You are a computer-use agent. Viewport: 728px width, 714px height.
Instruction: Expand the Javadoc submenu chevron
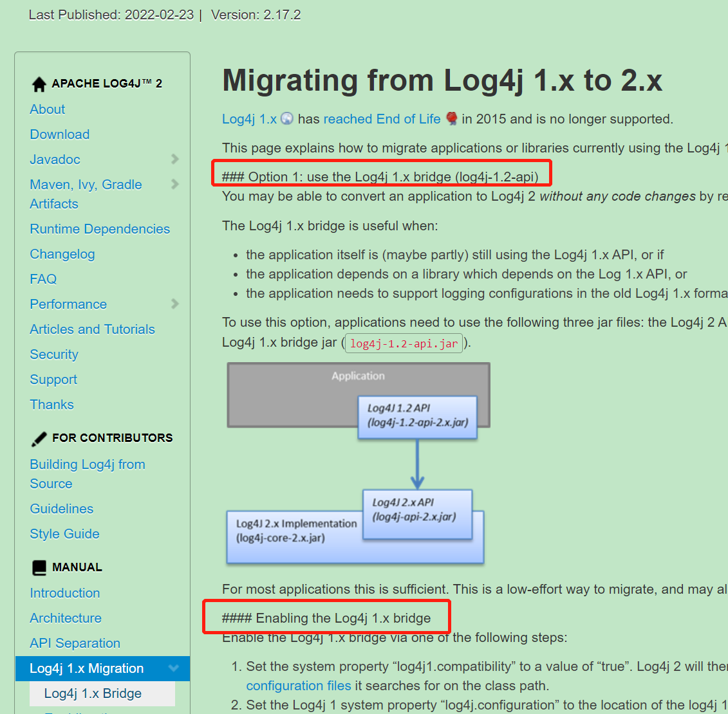[174, 159]
